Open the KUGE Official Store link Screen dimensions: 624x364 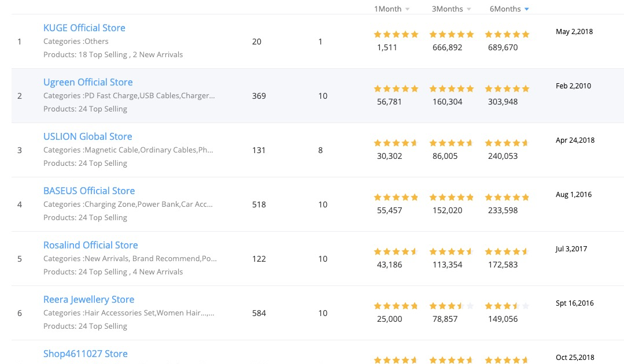(x=84, y=28)
